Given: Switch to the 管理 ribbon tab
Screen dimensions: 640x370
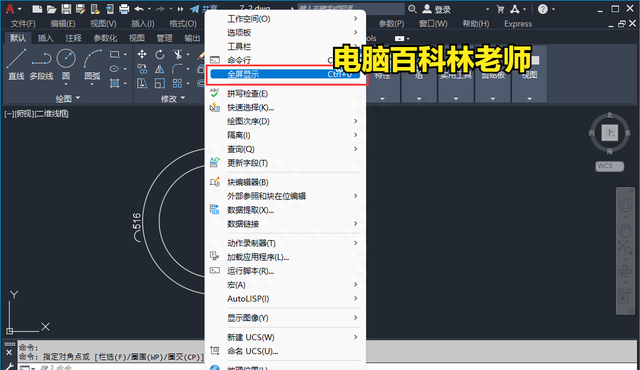Looking at the screenshot, I should pos(164,38).
